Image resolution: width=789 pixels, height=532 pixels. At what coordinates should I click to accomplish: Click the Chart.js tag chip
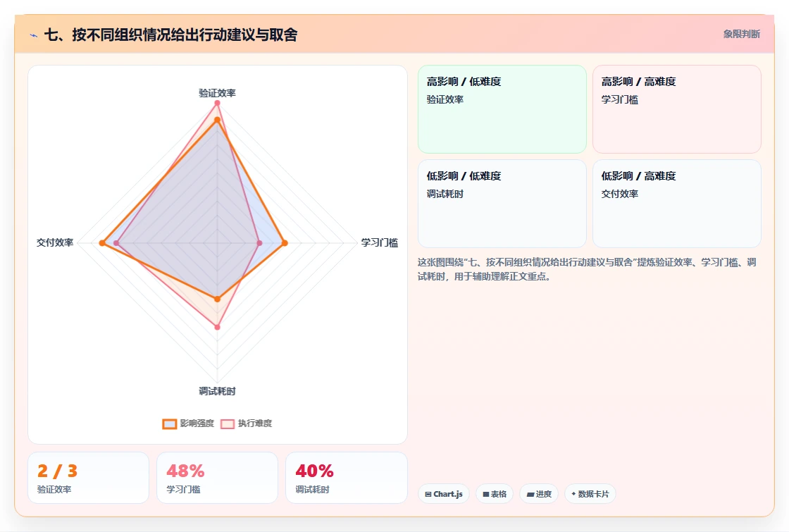444,494
